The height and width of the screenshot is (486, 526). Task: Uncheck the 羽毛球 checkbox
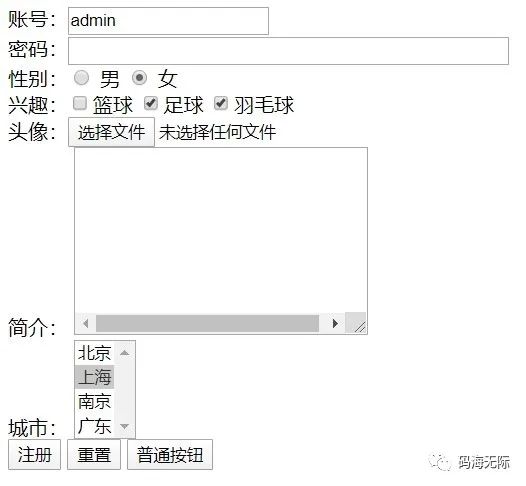(221, 103)
